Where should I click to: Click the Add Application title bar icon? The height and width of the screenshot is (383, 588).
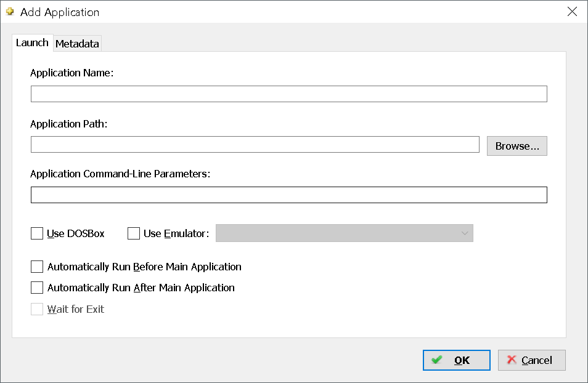click(10, 12)
